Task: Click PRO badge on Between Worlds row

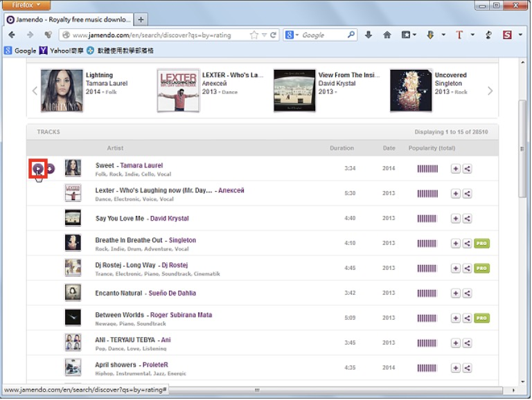Action: pos(482,318)
